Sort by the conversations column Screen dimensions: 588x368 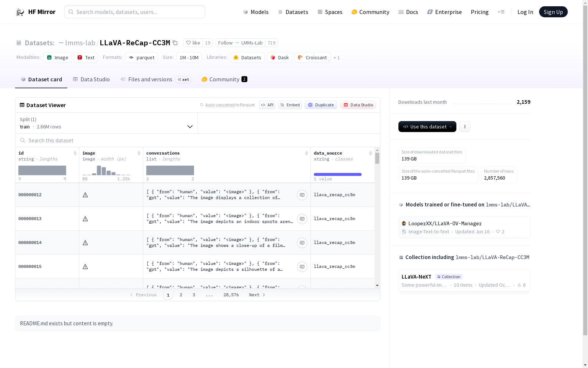point(306,153)
